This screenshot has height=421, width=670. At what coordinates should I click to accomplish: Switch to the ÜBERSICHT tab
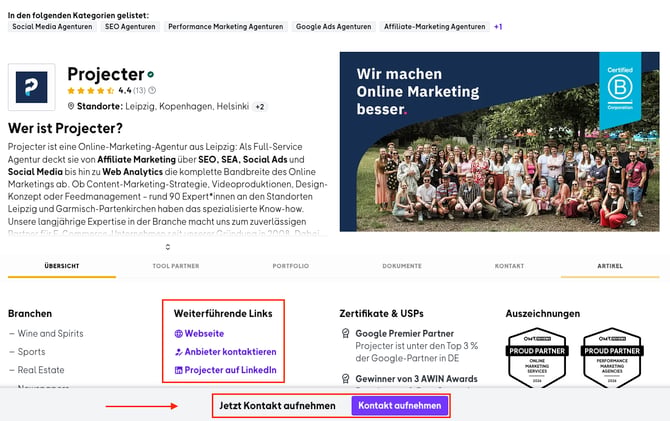[x=62, y=266]
